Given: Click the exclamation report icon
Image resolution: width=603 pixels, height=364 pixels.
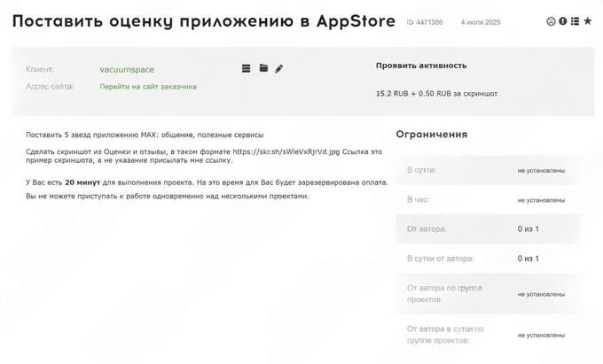Looking at the screenshot, I should click(x=562, y=21).
